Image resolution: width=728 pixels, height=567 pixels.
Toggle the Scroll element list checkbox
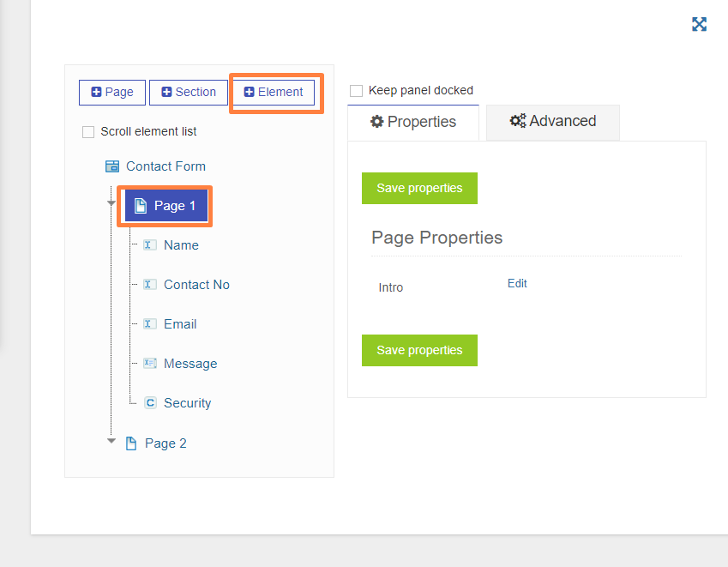pyautogui.click(x=88, y=132)
